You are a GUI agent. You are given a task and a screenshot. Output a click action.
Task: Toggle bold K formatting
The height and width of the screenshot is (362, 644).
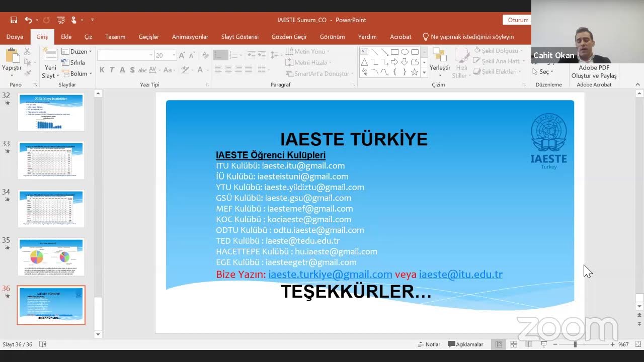102,70
